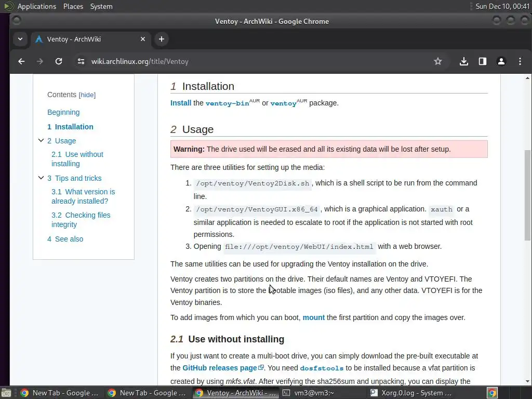
Task: Open 3.1 What version is already installed?
Action: pyautogui.click(x=83, y=196)
